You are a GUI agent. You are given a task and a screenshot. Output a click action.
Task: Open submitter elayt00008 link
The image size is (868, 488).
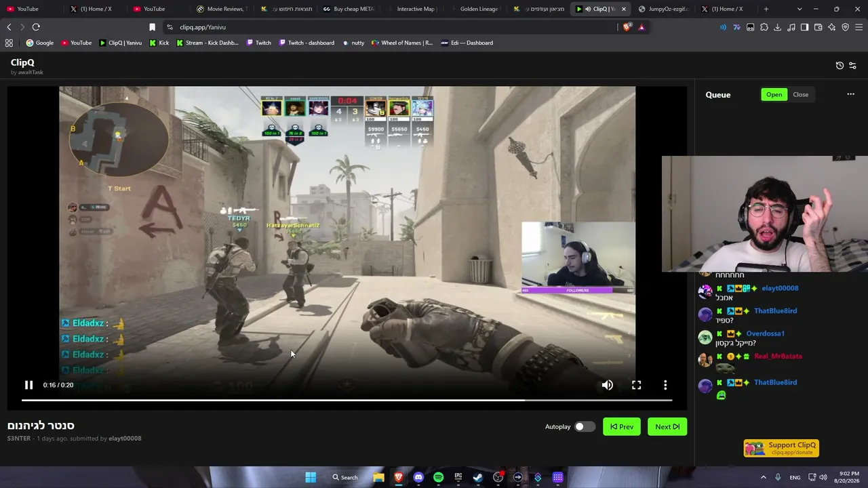(x=125, y=439)
